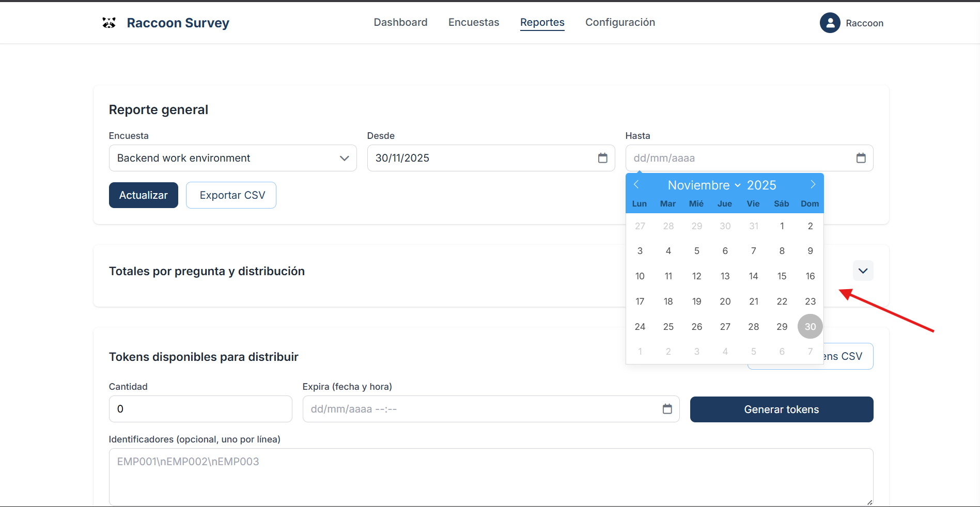Switch to the Encuestas tab
The height and width of the screenshot is (507, 980).
[x=474, y=22]
